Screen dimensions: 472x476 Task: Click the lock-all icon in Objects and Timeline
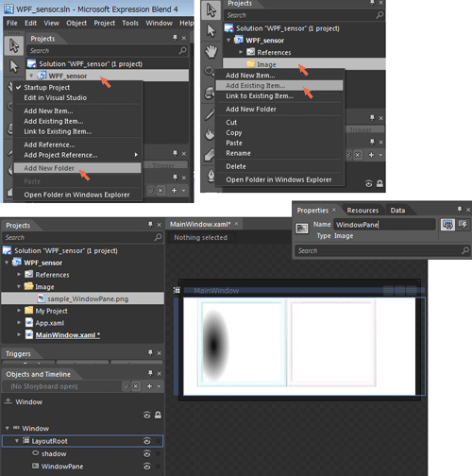[158, 416]
